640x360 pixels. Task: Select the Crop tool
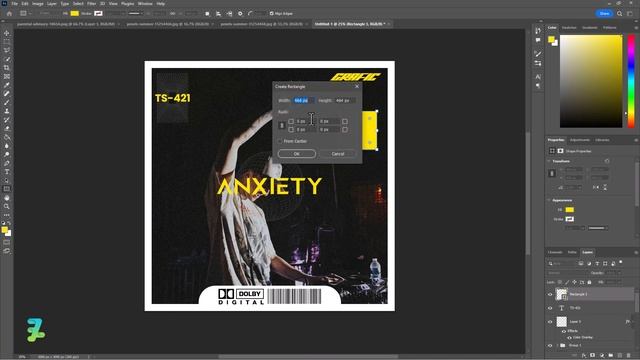click(x=7, y=68)
